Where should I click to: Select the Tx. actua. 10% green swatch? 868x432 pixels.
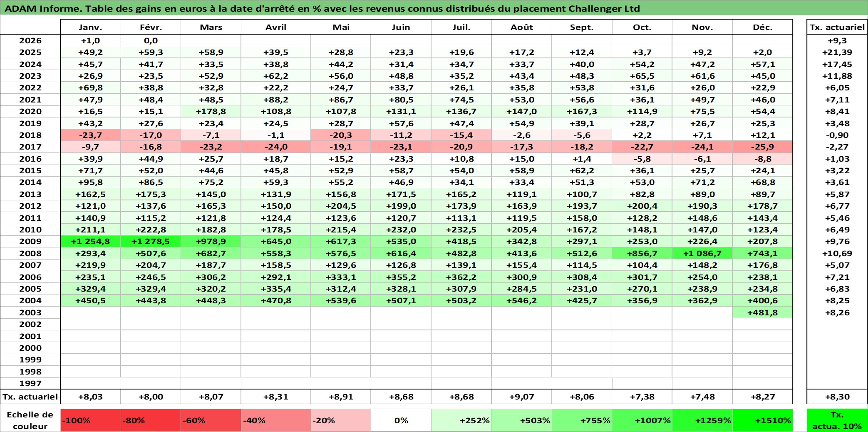point(837,420)
